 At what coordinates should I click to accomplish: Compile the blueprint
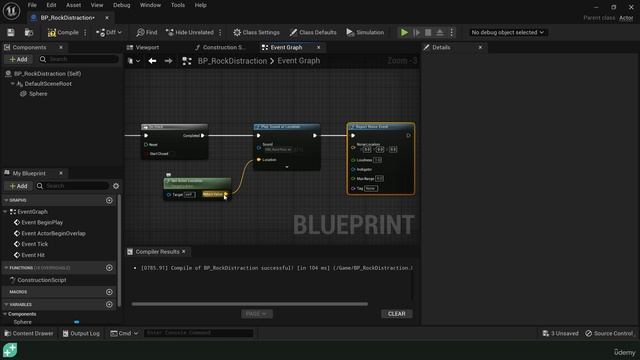click(63, 32)
